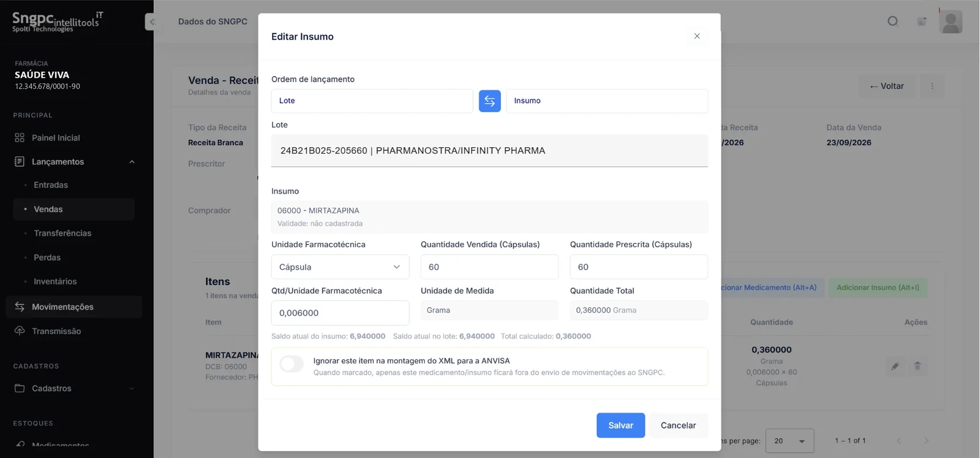Open notifications icon in top bar

tap(922, 21)
